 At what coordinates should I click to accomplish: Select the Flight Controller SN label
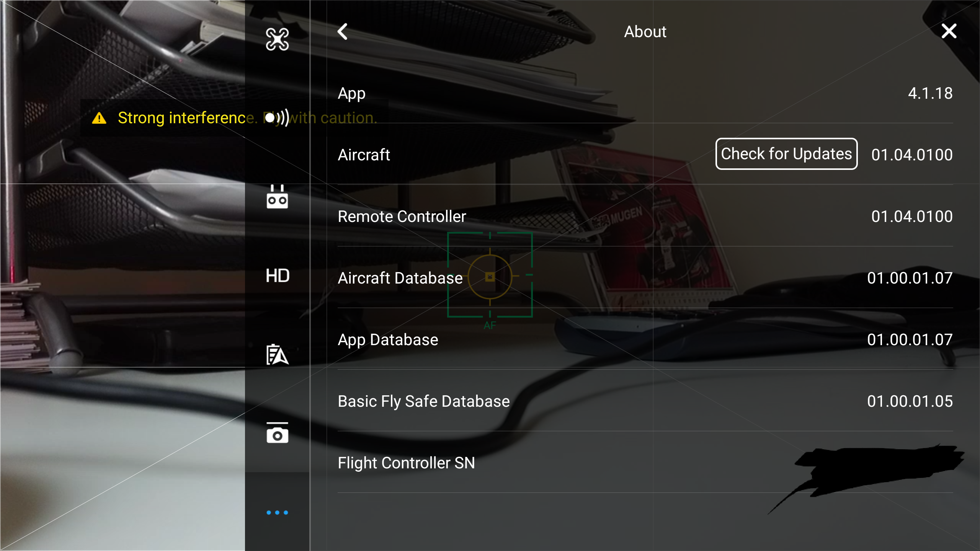coord(406,463)
